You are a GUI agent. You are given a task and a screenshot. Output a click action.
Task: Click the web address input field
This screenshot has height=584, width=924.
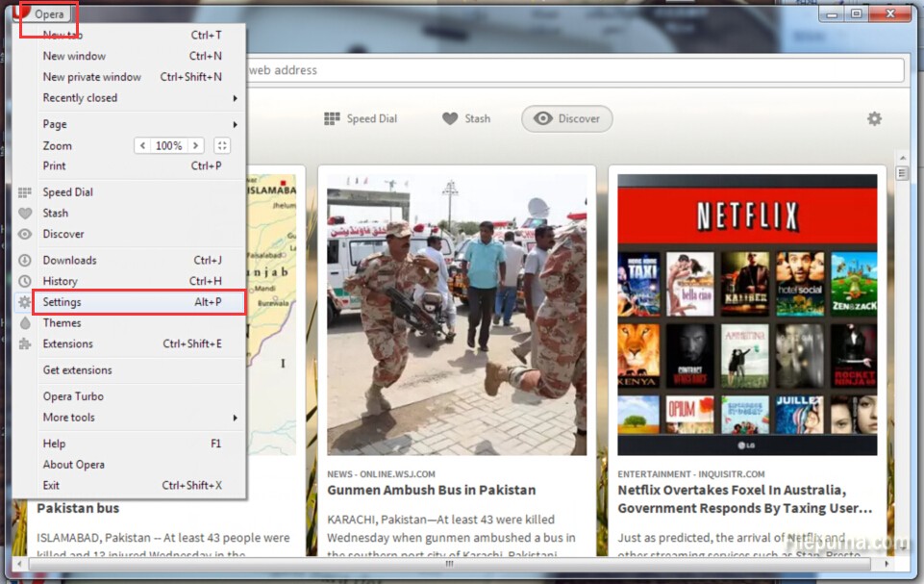572,70
